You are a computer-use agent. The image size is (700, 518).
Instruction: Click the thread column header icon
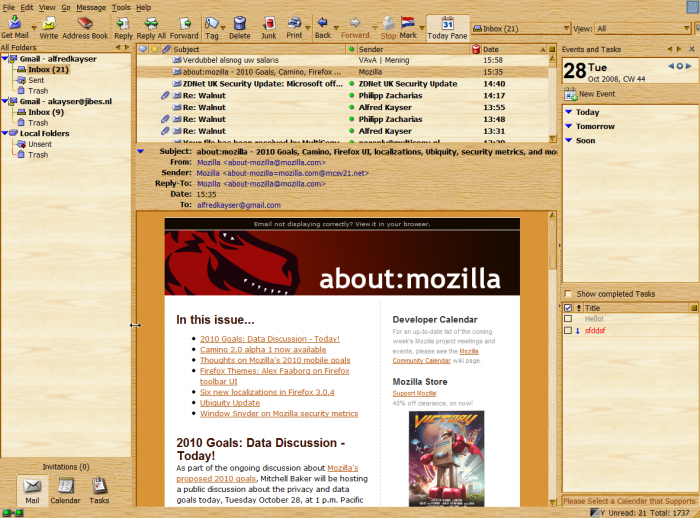coord(143,49)
